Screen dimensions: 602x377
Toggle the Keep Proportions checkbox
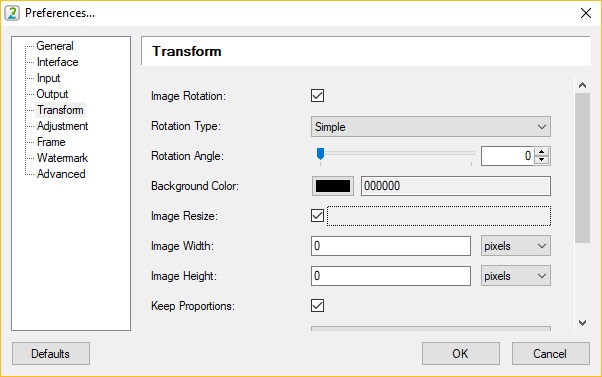point(318,306)
